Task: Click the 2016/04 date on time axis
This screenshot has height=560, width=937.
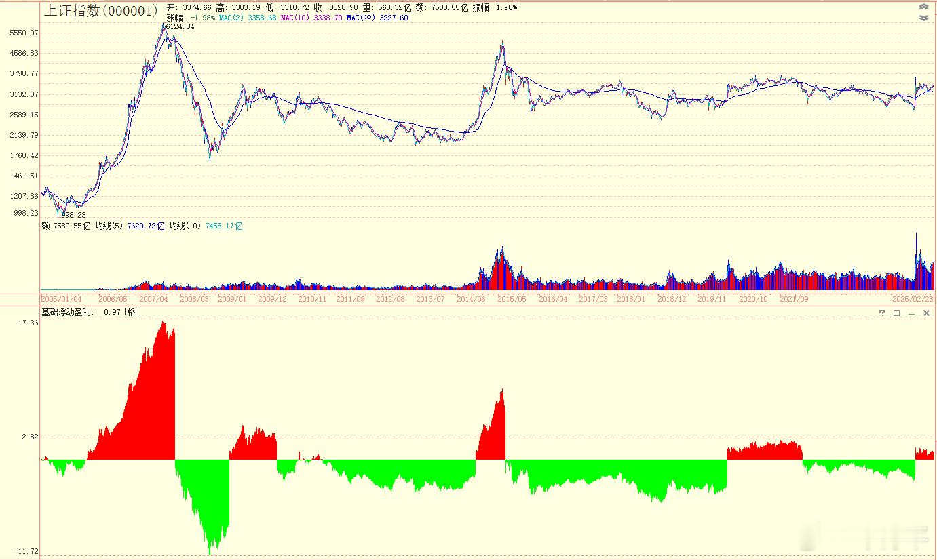Action: pos(553,299)
